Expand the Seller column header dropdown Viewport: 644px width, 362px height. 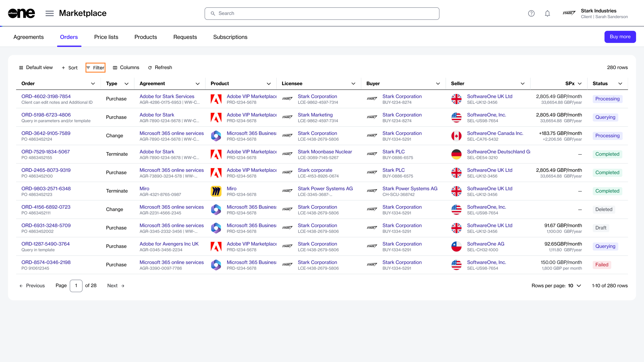[522, 84]
